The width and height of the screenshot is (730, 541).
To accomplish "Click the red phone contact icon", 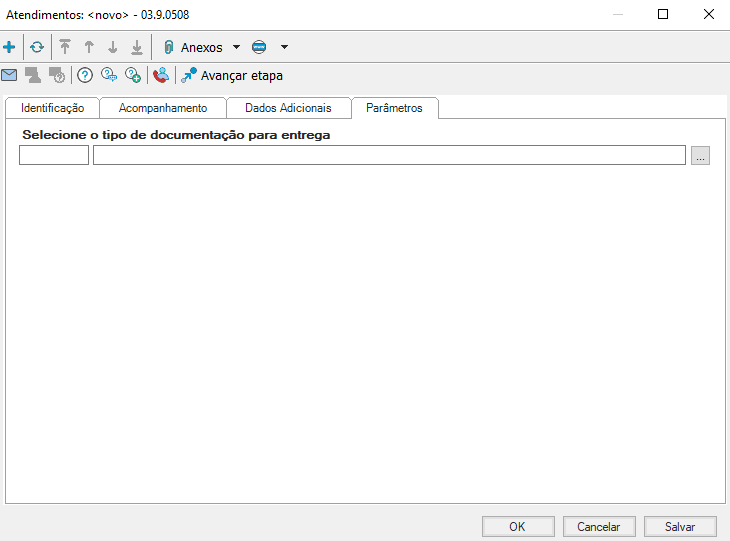I will click(160, 75).
